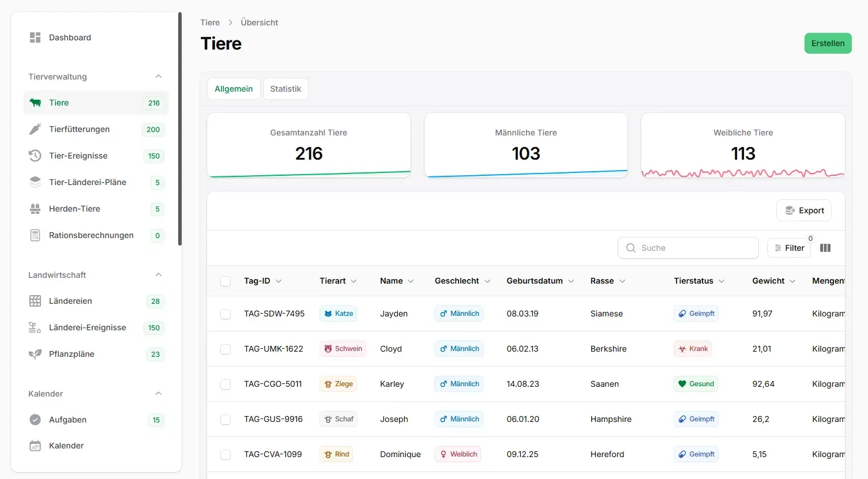This screenshot has height=479, width=868.
Task: Switch to the Statistik tab
Action: 285,89
